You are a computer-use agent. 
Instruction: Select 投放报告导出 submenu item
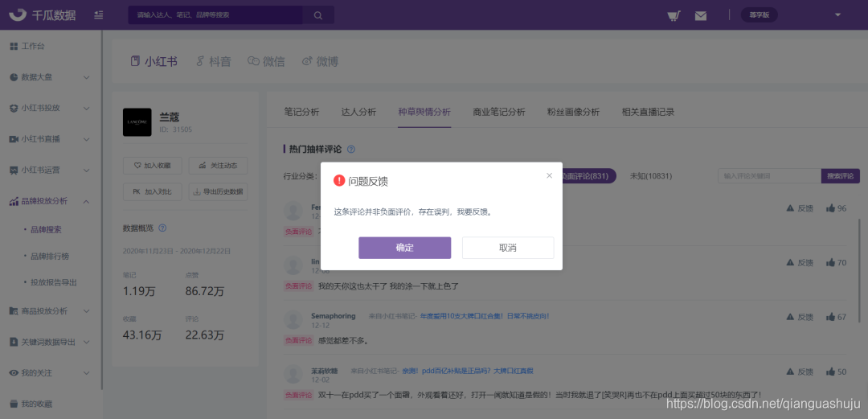coord(54,282)
